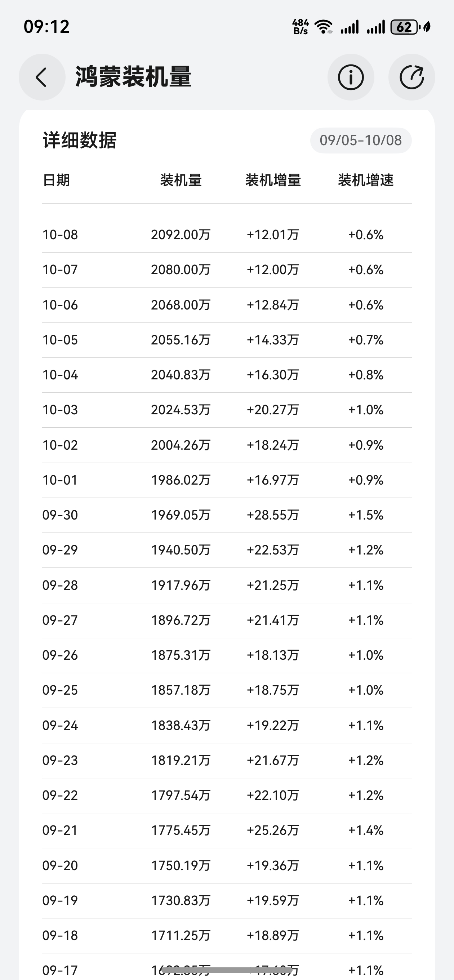Screen dimensions: 454x980
Task: Tap the 装机增量 column header
Action: [x=273, y=180]
